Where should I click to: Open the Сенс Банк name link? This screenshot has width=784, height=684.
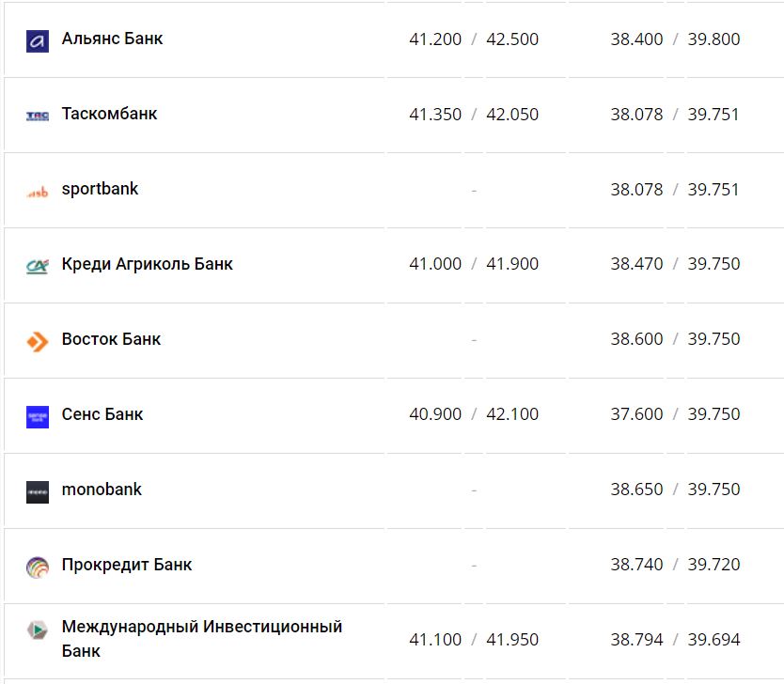pyautogui.click(x=102, y=414)
